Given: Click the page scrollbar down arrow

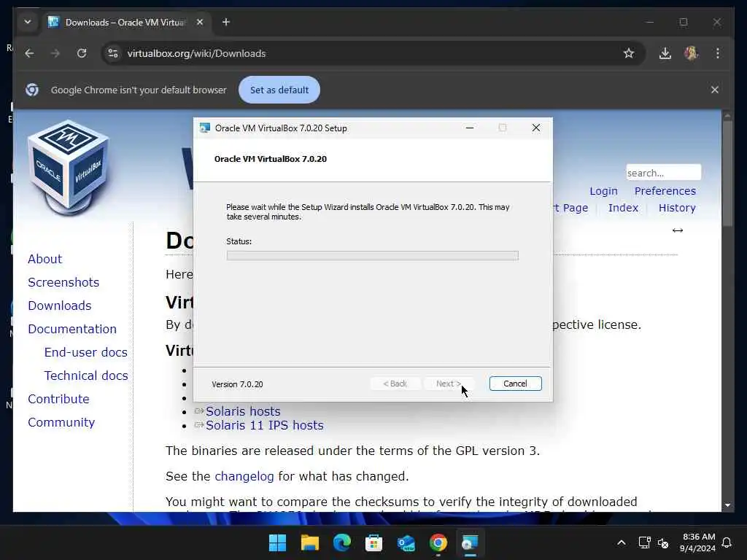Looking at the screenshot, I should [727, 505].
